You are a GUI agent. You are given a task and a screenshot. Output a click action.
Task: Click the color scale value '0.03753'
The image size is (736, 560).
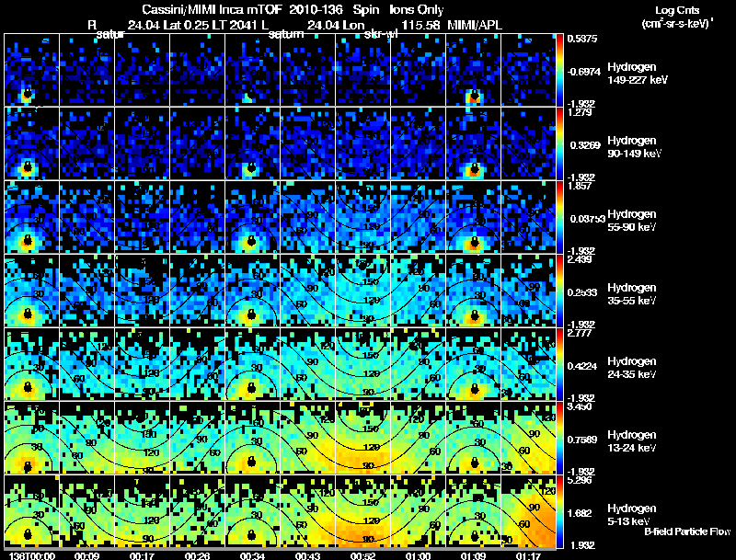587,219
